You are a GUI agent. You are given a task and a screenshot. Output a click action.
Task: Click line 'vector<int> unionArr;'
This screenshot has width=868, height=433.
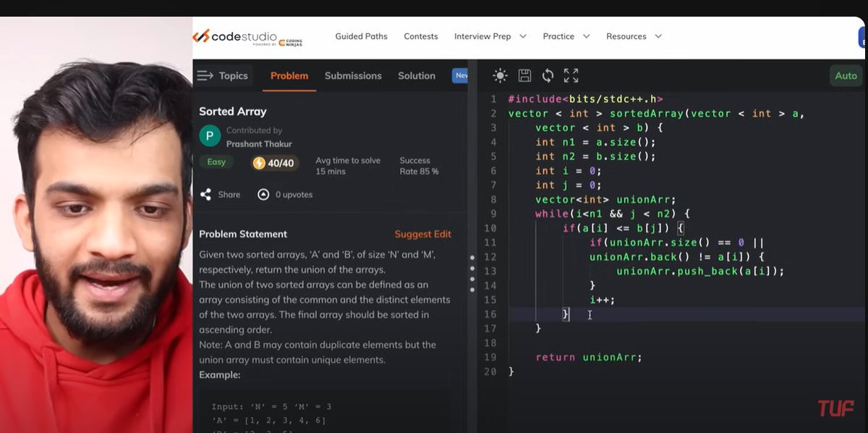pos(605,200)
